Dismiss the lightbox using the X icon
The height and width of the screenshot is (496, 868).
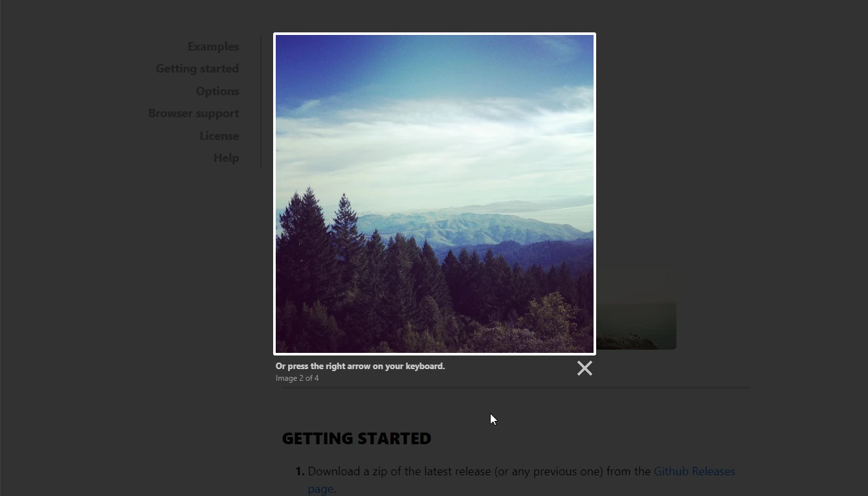tap(584, 368)
